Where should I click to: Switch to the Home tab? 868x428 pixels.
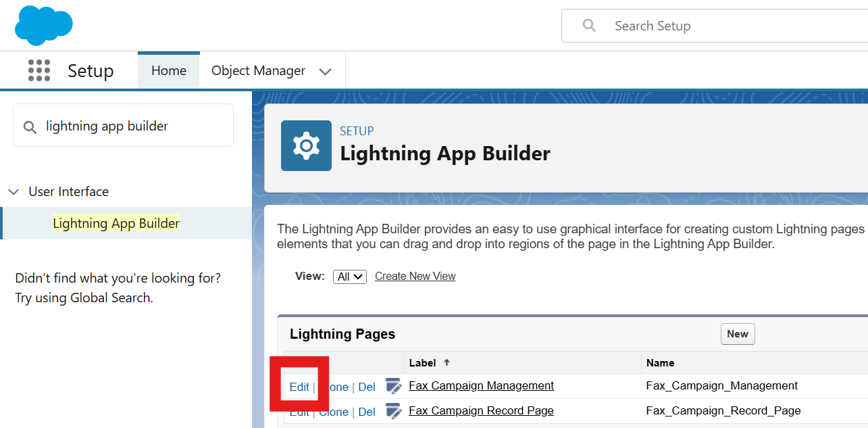(x=168, y=70)
